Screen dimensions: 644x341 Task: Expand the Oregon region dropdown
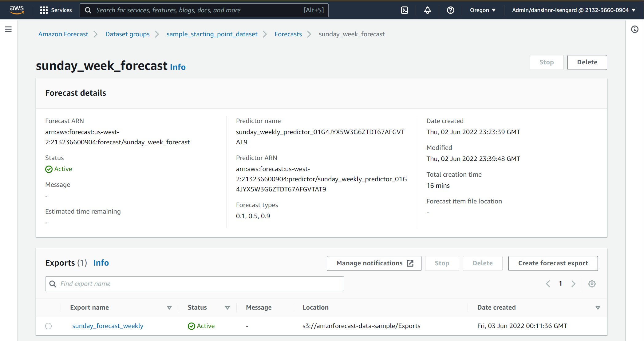click(483, 10)
